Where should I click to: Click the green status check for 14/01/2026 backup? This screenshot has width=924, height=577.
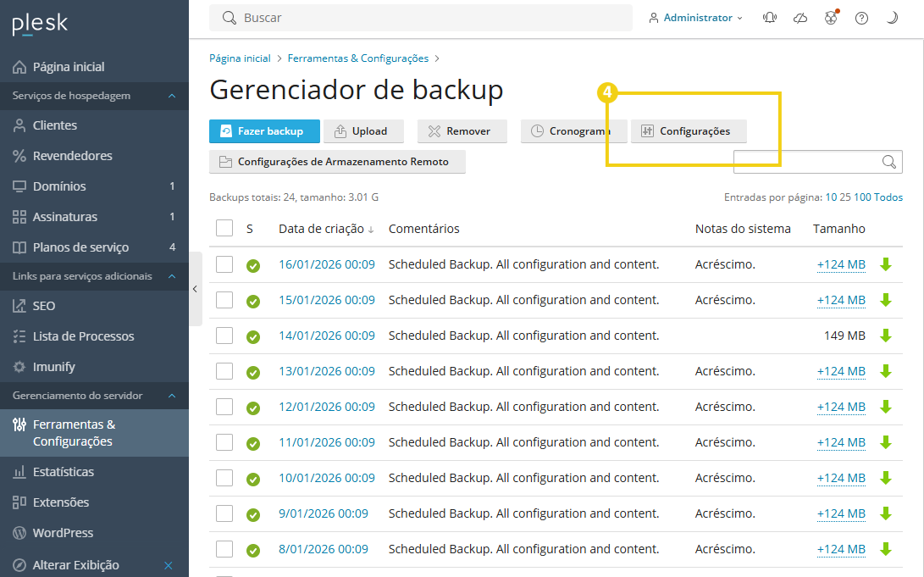click(x=253, y=336)
